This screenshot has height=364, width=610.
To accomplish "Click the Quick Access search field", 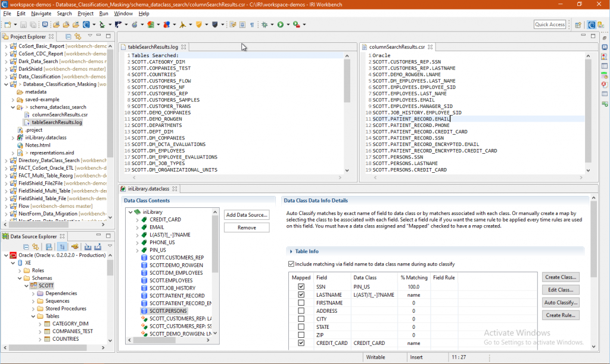I will click(550, 24).
